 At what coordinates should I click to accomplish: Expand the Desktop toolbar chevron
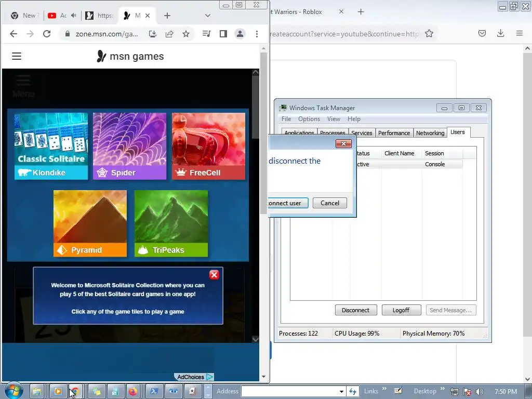tap(443, 389)
